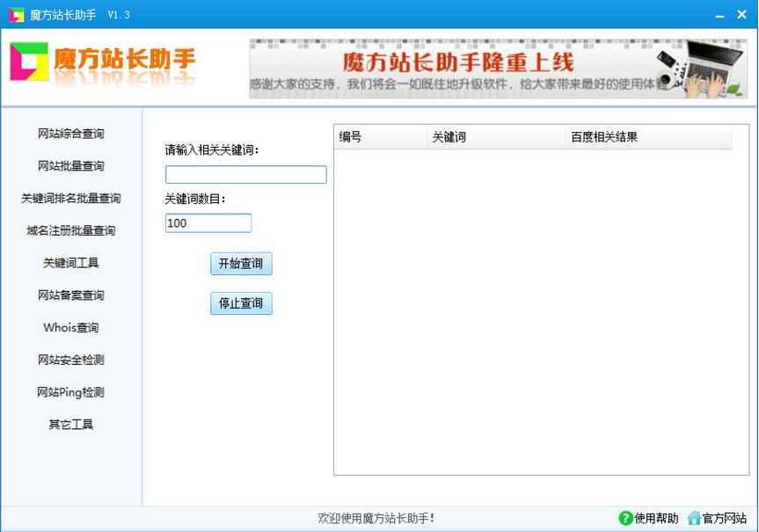Open 网站综合查询 in the sidebar
759x532 pixels.
tap(71, 134)
